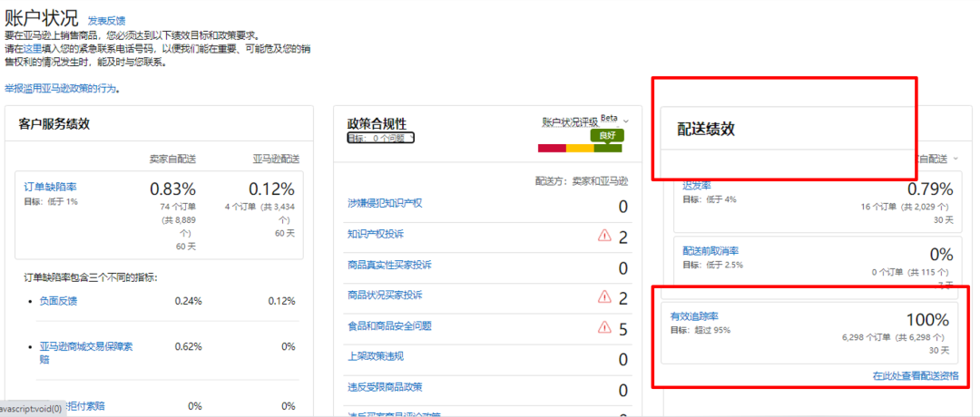
Task: Click the count 2 for 知识产权投诉
Action: 622,238
